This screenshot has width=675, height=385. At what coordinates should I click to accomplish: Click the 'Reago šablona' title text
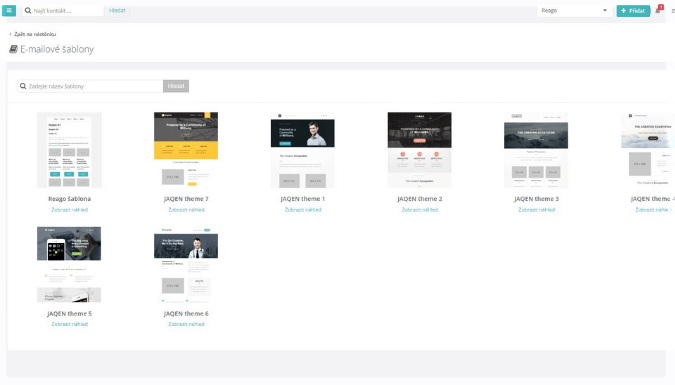coord(69,199)
